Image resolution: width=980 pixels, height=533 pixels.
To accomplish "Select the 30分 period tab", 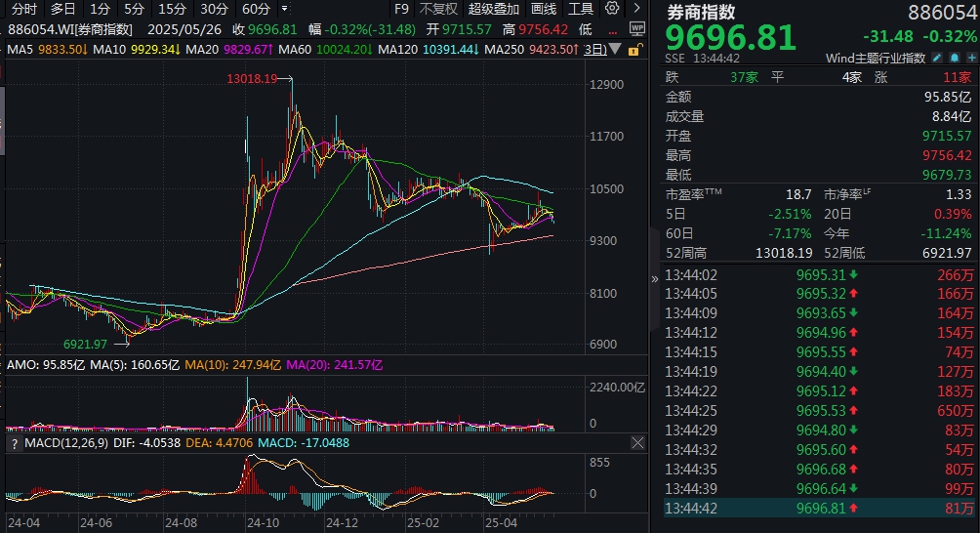I will [214, 9].
